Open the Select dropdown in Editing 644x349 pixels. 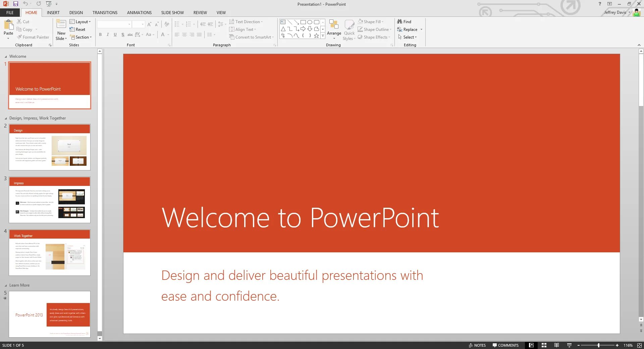[x=407, y=37]
